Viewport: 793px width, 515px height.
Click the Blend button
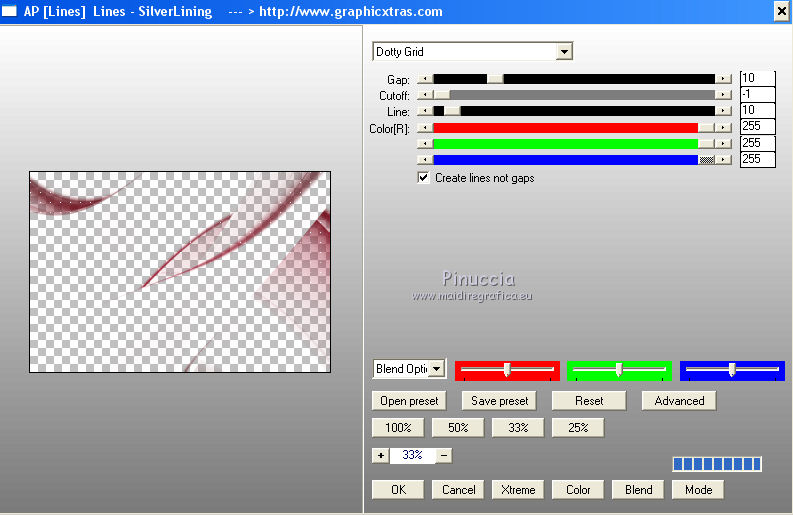click(638, 490)
